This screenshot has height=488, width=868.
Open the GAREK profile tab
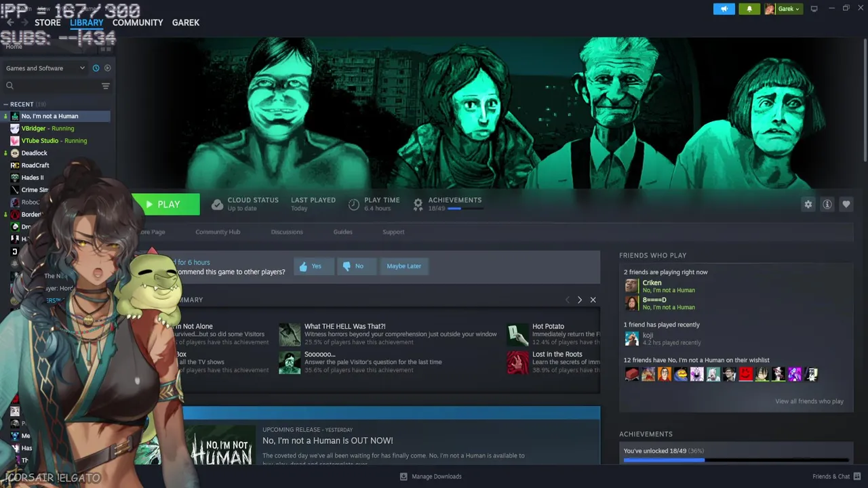coord(186,22)
